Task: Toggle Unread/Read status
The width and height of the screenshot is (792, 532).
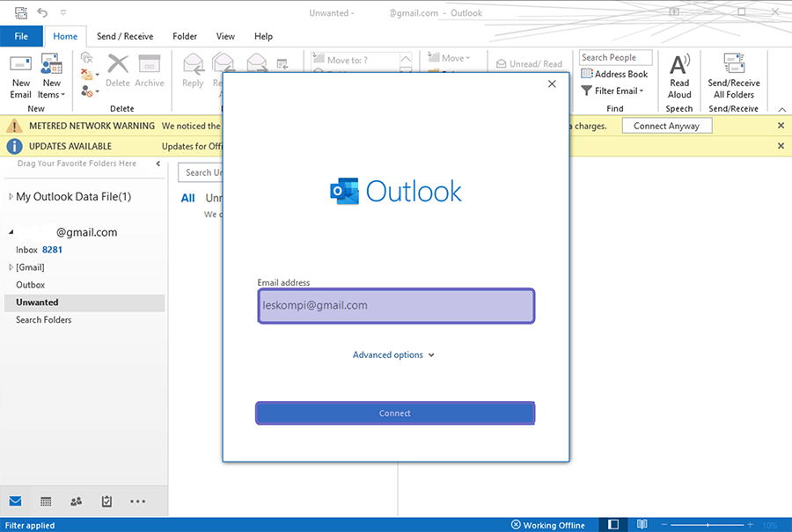Action: click(x=529, y=63)
